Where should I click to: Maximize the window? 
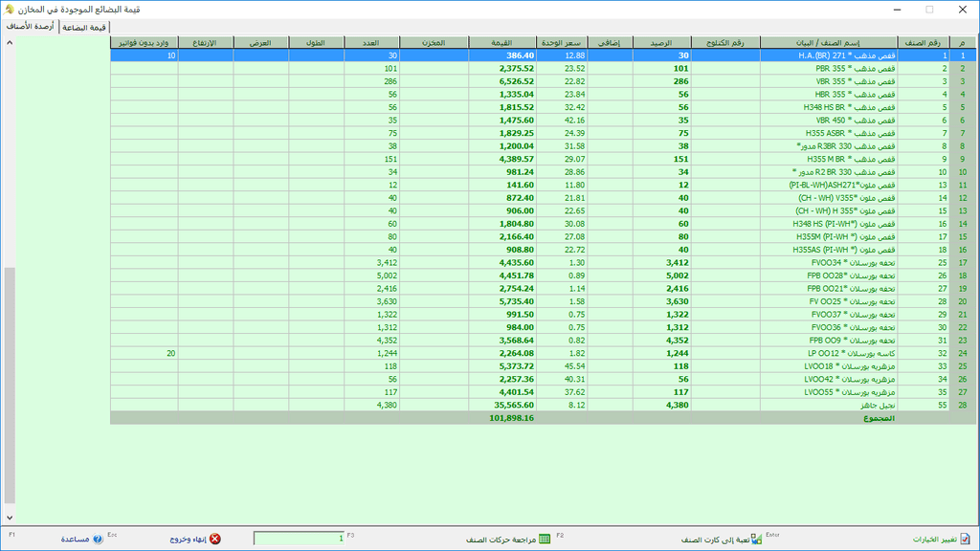[x=928, y=9]
